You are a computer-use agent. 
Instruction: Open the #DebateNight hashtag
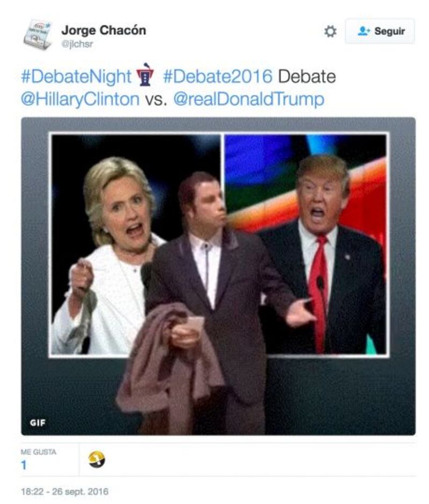77,77
